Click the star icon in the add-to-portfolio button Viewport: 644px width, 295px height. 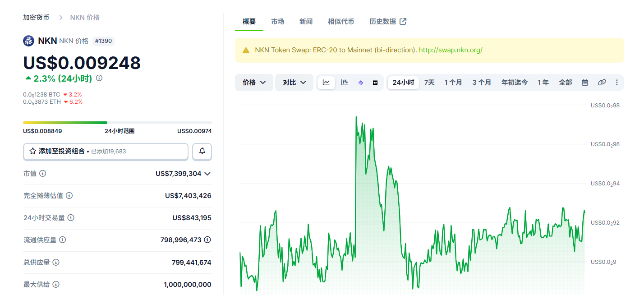coord(32,151)
